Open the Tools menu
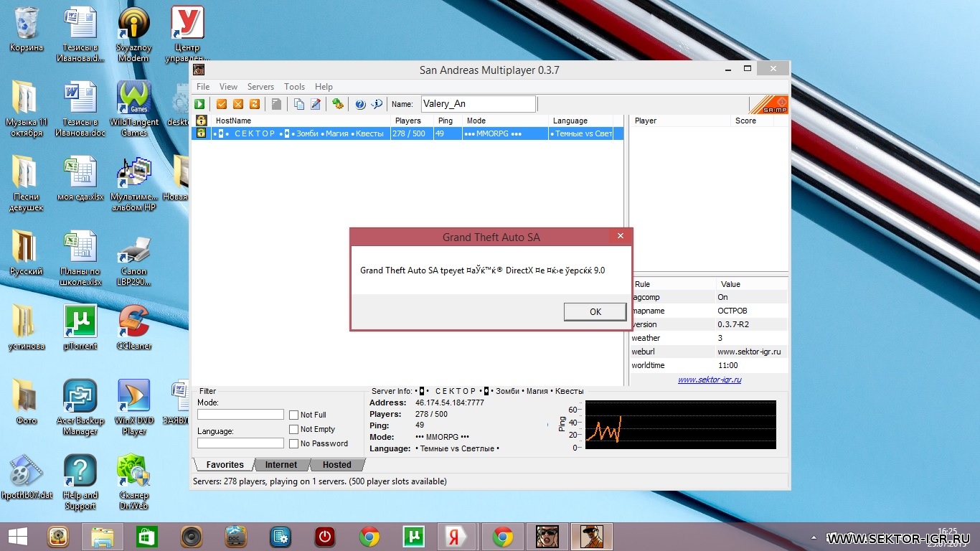 (x=294, y=86)
